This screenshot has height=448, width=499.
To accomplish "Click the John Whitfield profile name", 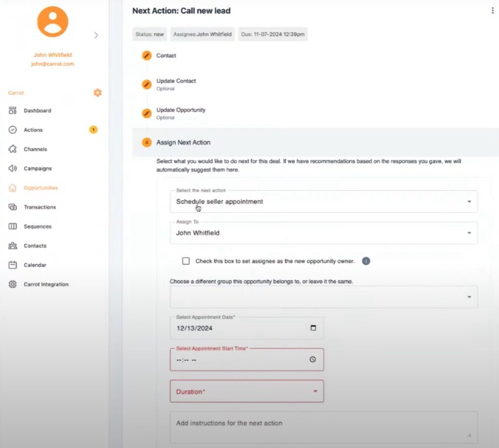I will (x=53, y=55).
